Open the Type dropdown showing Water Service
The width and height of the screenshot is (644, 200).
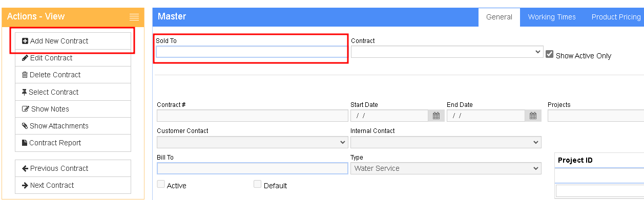pos(446,168)
